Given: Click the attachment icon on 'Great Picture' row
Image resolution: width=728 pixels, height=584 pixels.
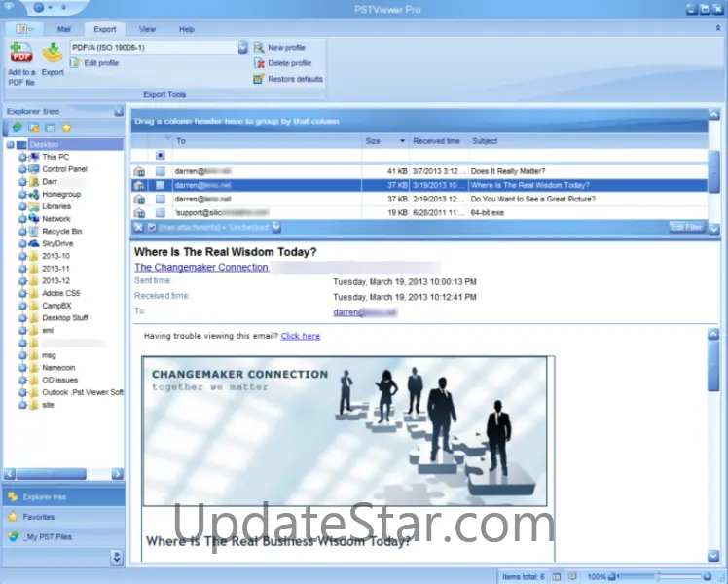Looking at the screenshot, I should pyautogui.click(x=139, y=200).
